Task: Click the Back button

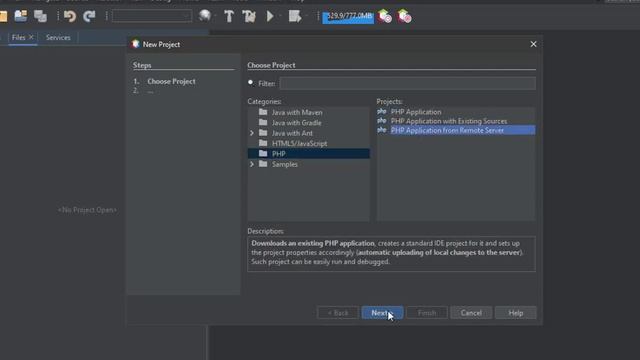Action: [338, 313]
